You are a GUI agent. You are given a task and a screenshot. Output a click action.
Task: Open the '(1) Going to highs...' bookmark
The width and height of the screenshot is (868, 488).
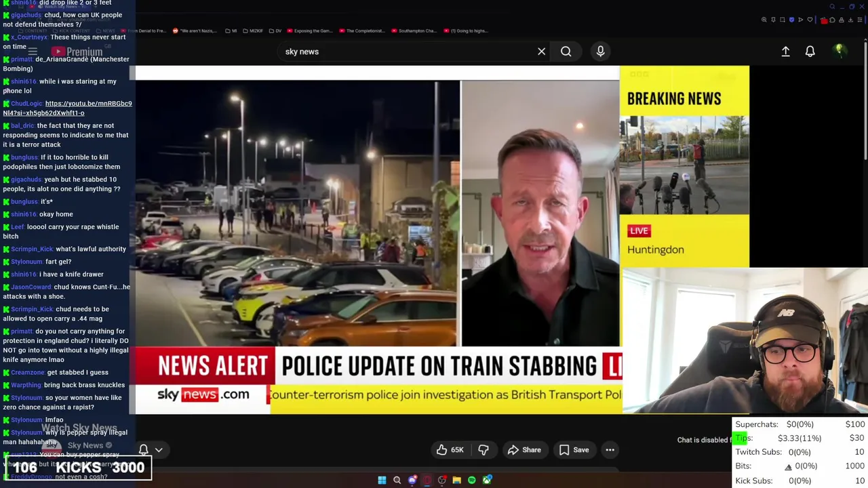tap(466, 30)
